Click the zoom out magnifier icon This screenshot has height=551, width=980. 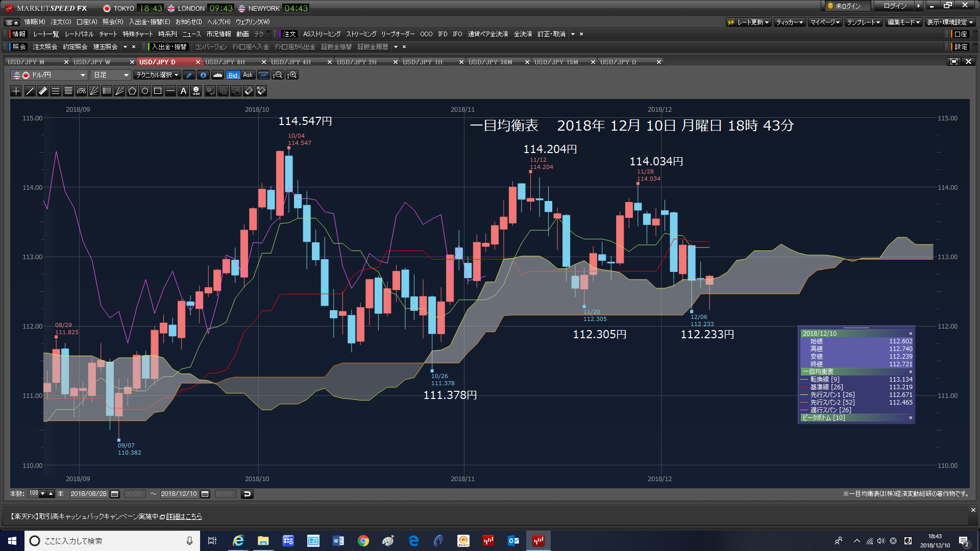click(278, 75)
